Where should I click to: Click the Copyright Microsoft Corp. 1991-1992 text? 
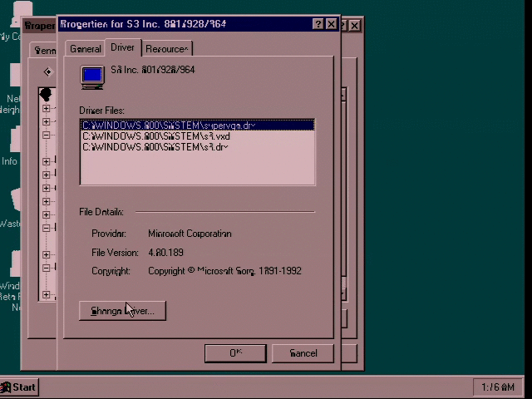click(x=224, y=271)
